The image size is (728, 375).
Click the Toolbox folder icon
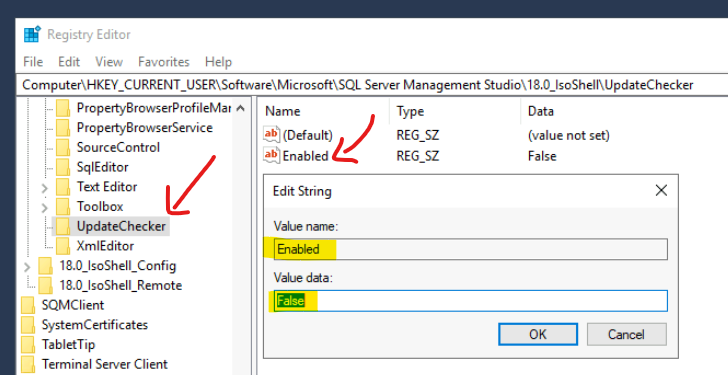click(63, 207)
